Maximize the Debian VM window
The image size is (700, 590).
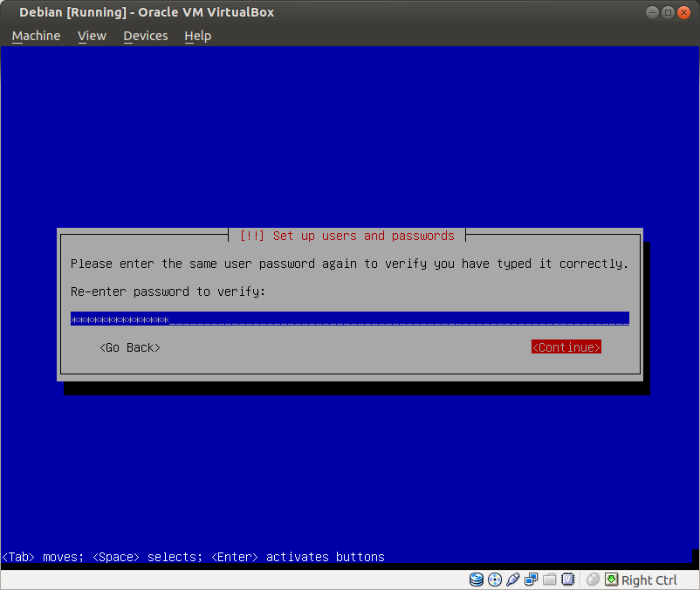pos(669,12)
